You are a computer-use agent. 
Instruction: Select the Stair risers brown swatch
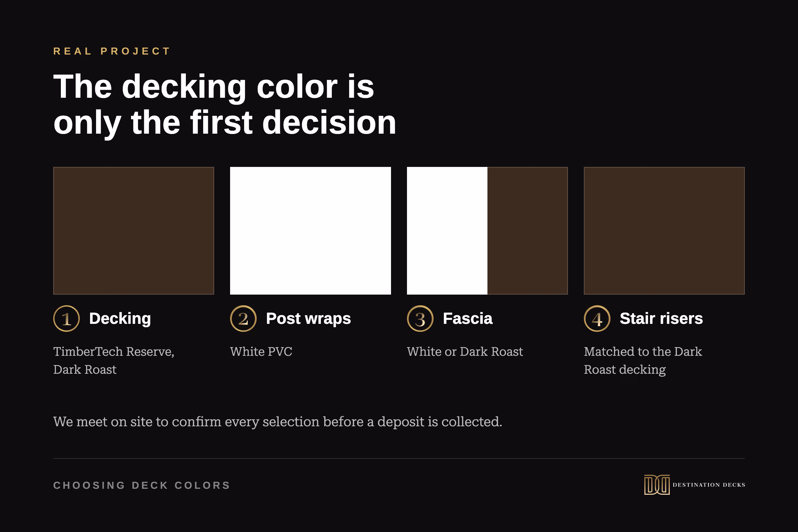pyautogui.click(x=664, y=231)
